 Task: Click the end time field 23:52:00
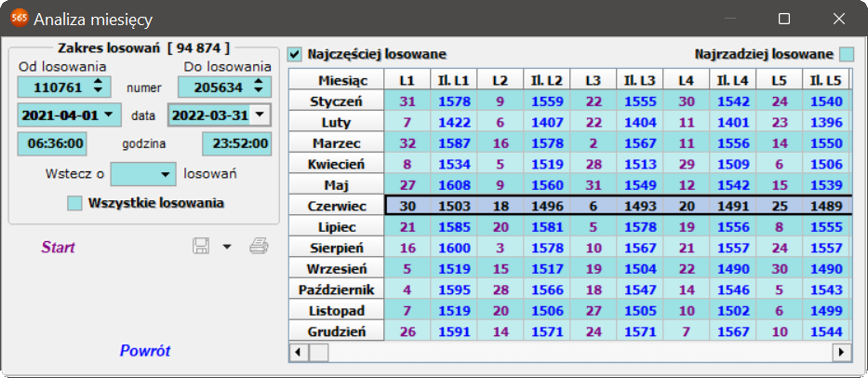point(236,143)
